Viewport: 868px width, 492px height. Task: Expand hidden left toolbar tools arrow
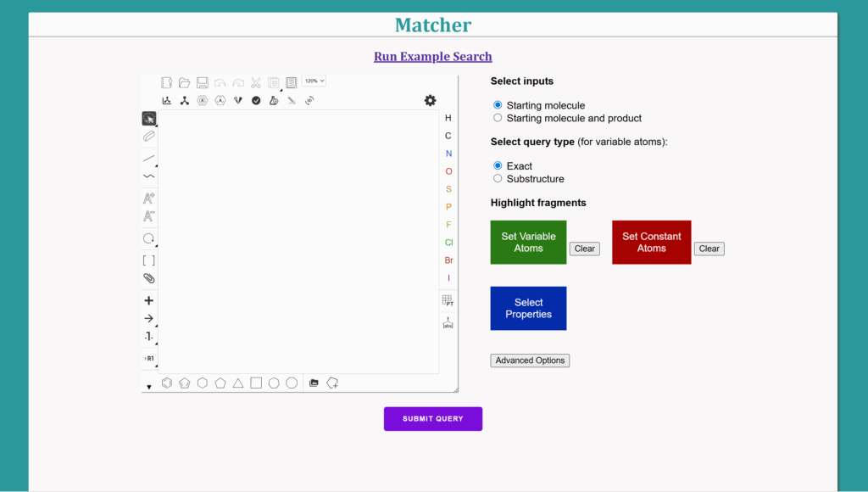(x=148, y=387)
